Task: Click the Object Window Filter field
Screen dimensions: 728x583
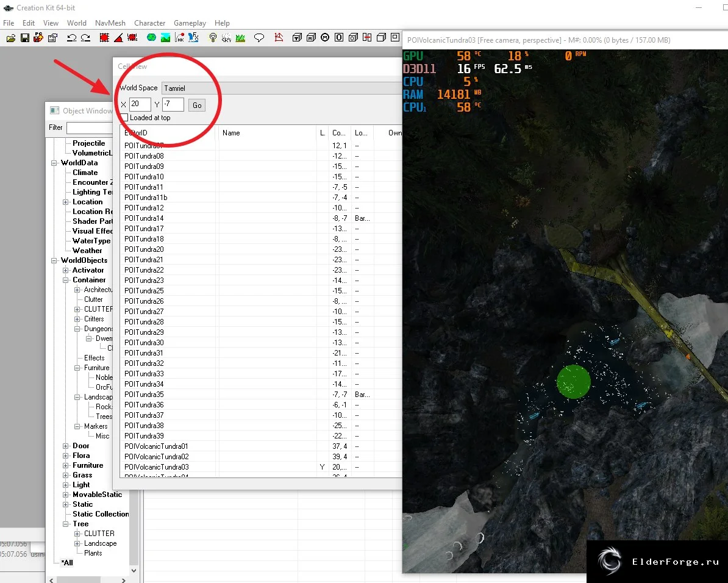Action: 90,127
